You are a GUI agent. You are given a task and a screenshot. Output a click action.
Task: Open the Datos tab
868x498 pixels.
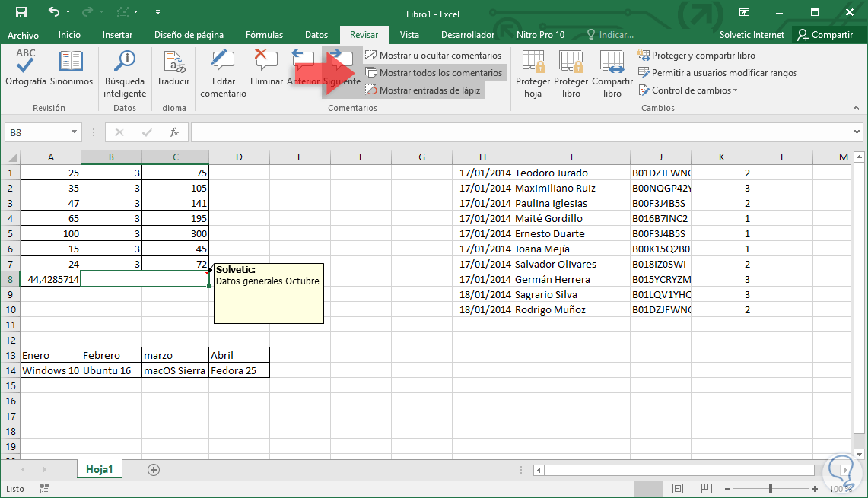pos(316,35)
